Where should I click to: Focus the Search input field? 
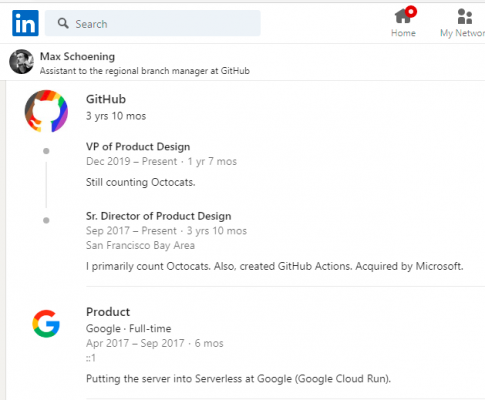pyautogui.click(x=153, y=23)
